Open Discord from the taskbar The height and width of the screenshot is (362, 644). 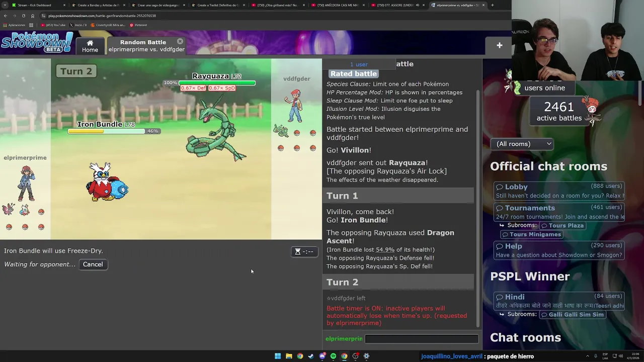coord(322,356)
